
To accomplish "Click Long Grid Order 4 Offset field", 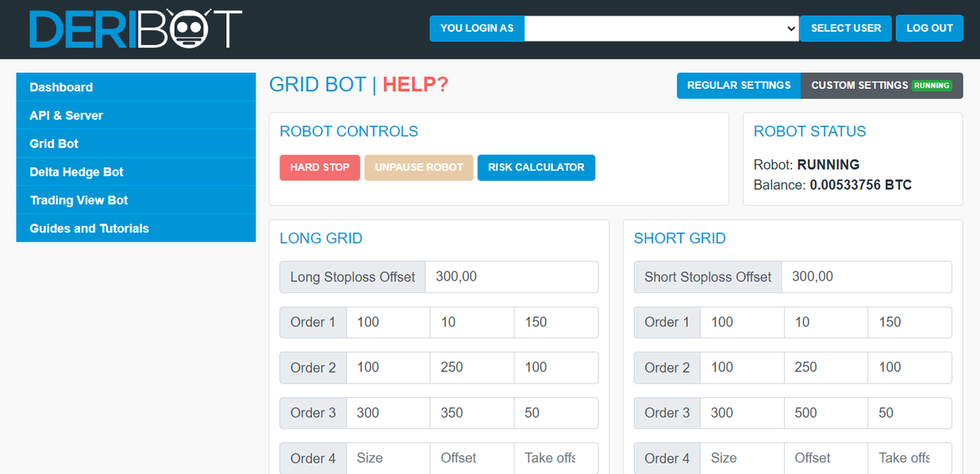I will tap(472, 458).
